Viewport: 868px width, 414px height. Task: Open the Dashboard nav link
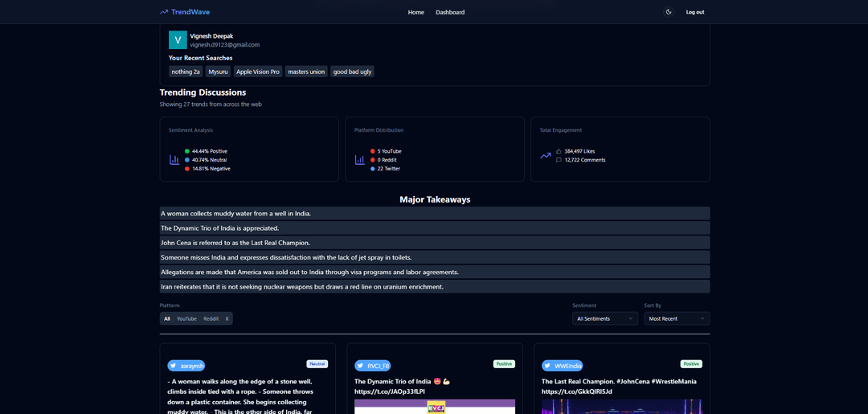pyautogui.click(x=450, y=12)
